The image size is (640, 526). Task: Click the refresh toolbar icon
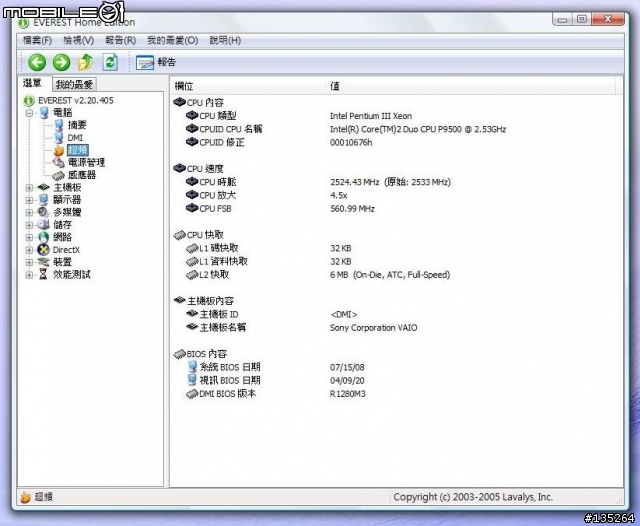[110, 62]
